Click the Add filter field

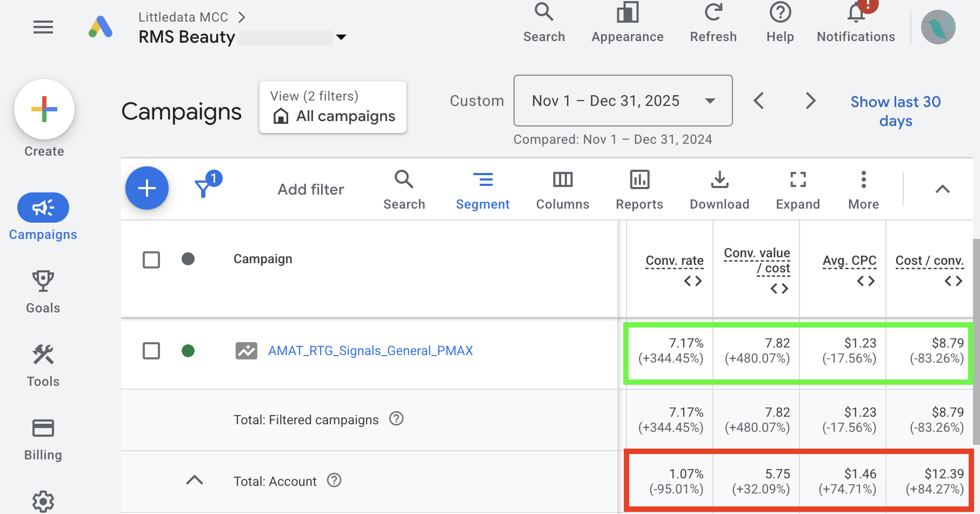(x=311, y=189)
